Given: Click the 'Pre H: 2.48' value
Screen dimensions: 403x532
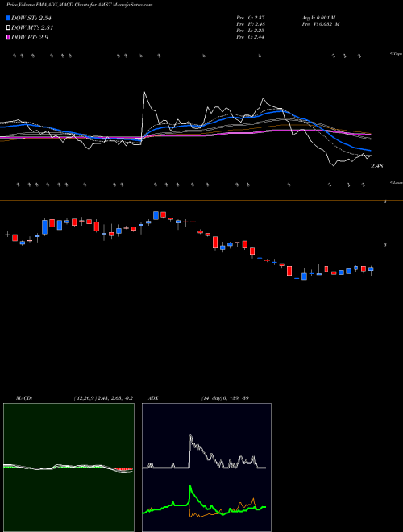Looking at the screenshot, I should point(251,24).
